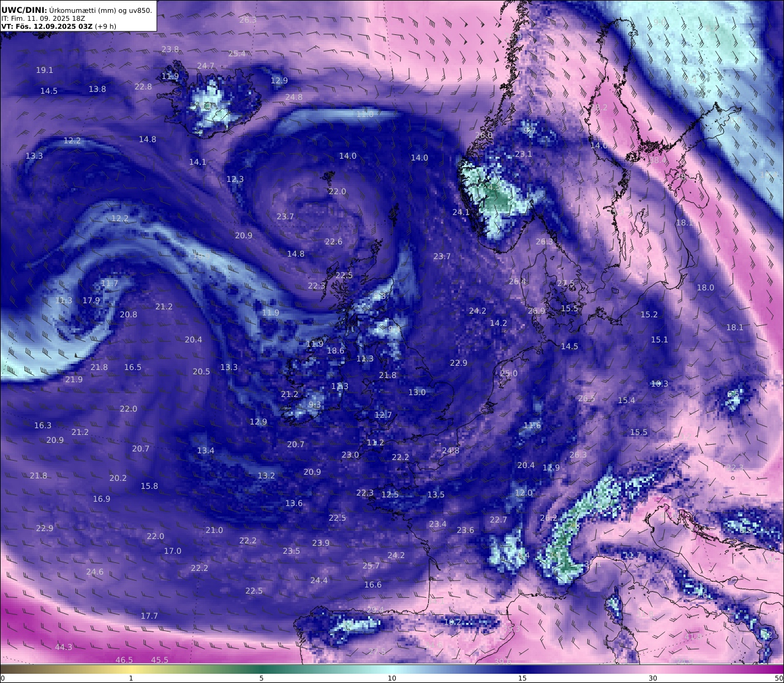Click the map value 25.0
Screen dimensions: 784x683
(x=508, y=374)
